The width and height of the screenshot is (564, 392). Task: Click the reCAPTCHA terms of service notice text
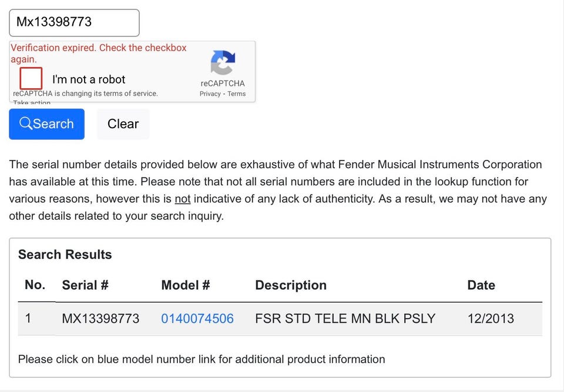click(85, 93)
